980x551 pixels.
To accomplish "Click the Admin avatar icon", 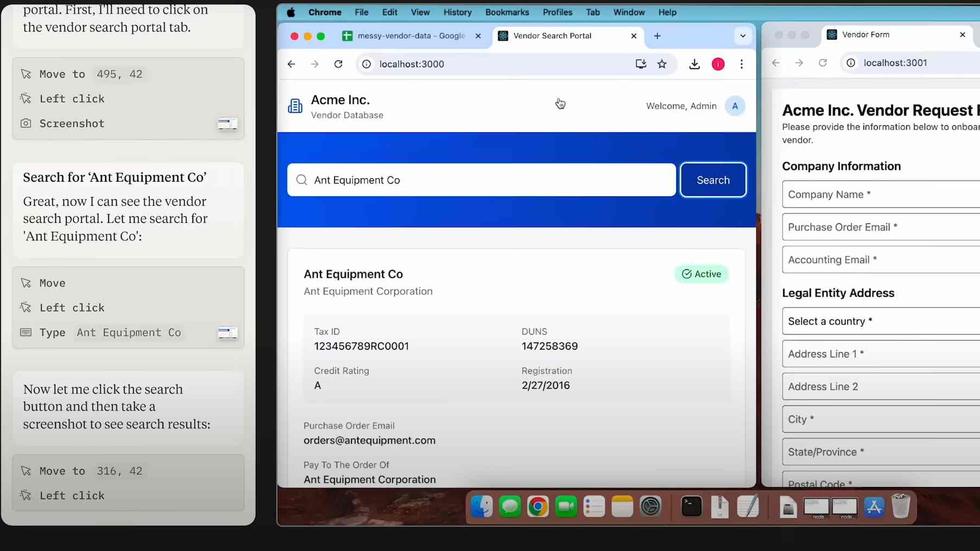I will click(x=734, y=106).
